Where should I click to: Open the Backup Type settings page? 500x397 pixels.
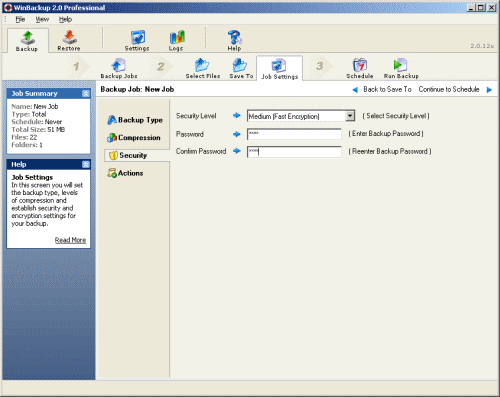coord(135,120)
